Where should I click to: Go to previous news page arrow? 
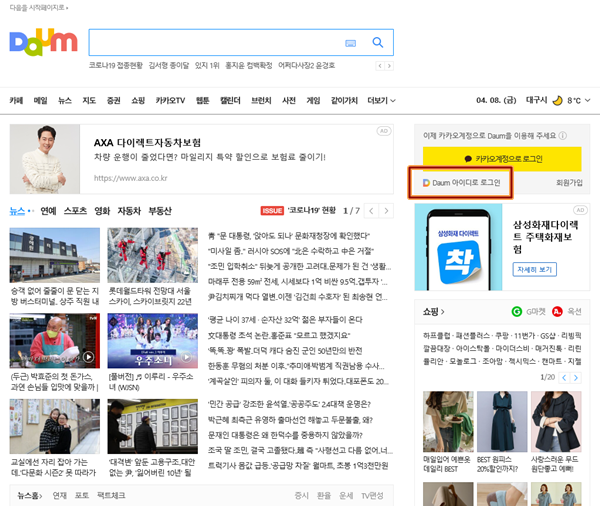[371, 211]
